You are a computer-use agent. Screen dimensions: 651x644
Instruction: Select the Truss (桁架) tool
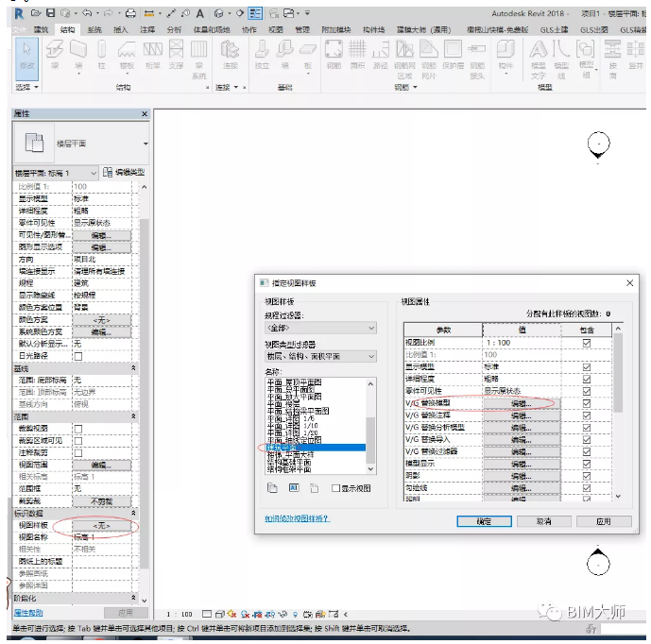click(x=153, y=54)
